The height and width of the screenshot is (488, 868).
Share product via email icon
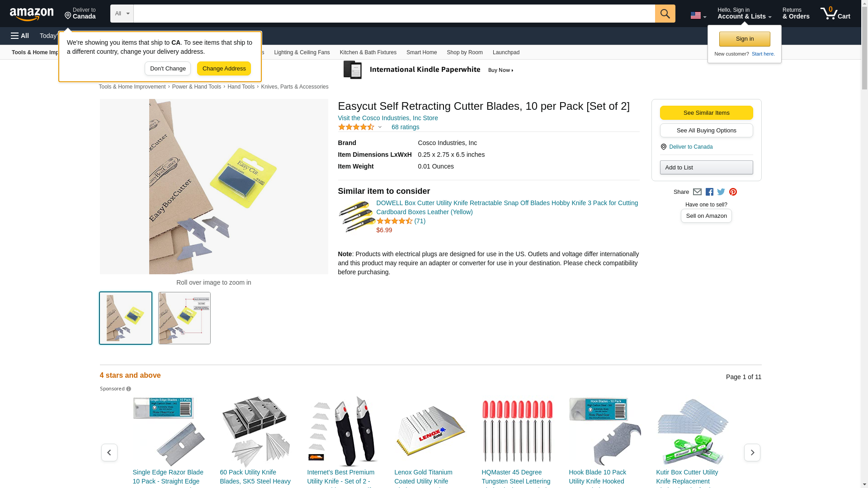(697, 192)
